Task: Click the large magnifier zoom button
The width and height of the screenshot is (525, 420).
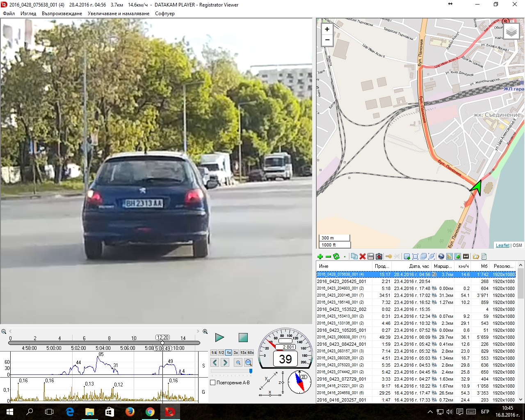Action: pyautogui.click(x=248, y=363)
